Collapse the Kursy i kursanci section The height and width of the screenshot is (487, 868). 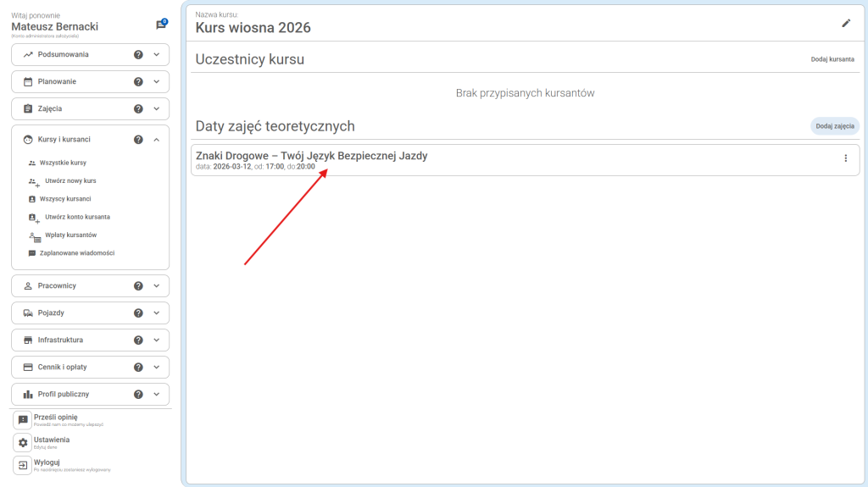click(156, 139)
